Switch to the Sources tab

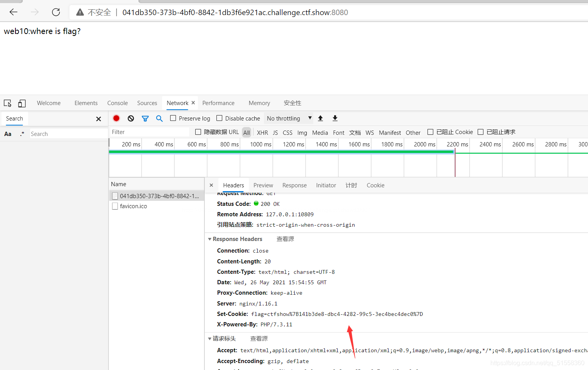point(147,103)
